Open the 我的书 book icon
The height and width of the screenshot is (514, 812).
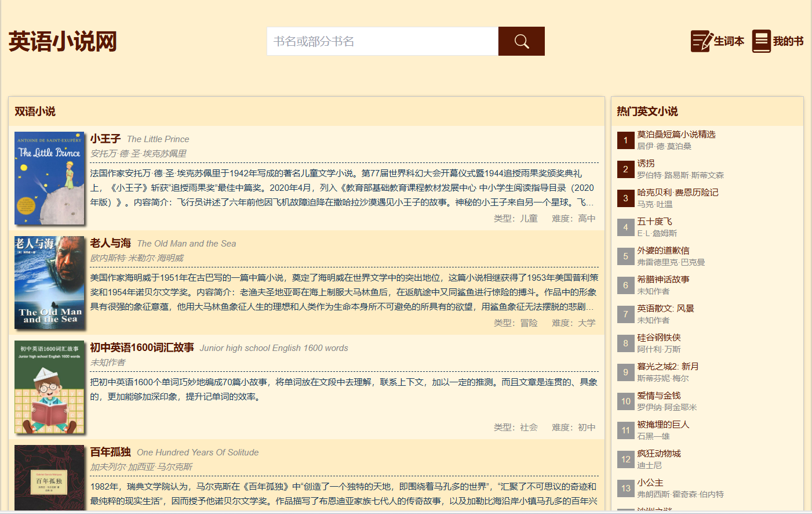click(762, 41)
